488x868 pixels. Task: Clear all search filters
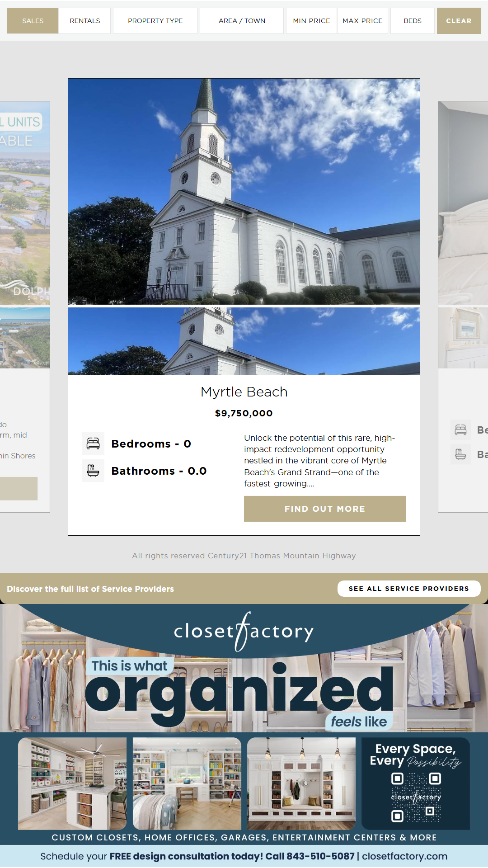point(459,21)
